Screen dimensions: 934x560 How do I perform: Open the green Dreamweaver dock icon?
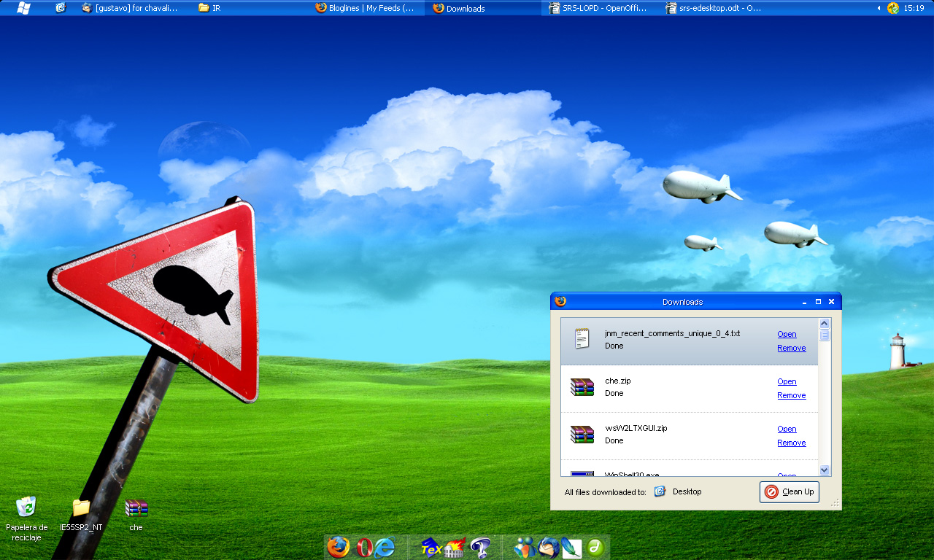(595, 547)
